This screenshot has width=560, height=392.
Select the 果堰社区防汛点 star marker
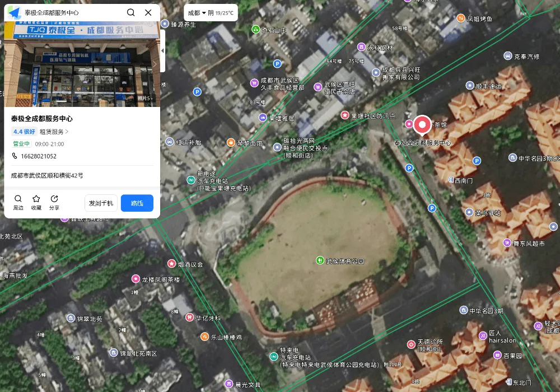(x=344, y=115)
